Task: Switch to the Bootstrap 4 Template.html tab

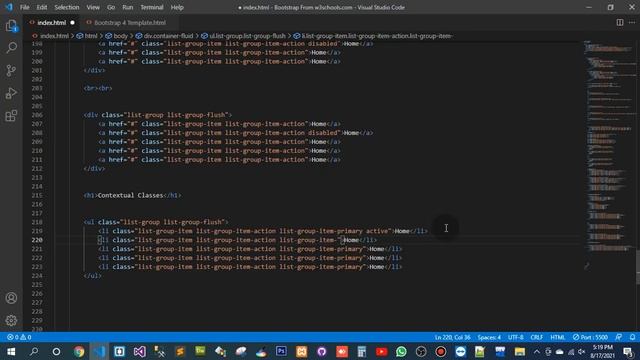Action: click(130, 22)
